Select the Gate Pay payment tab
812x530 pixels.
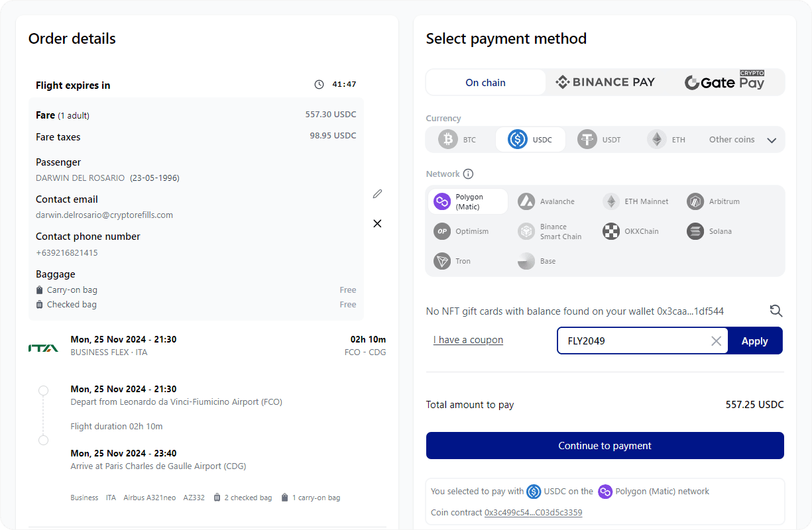pyautogui.click(x=725, y=81)
